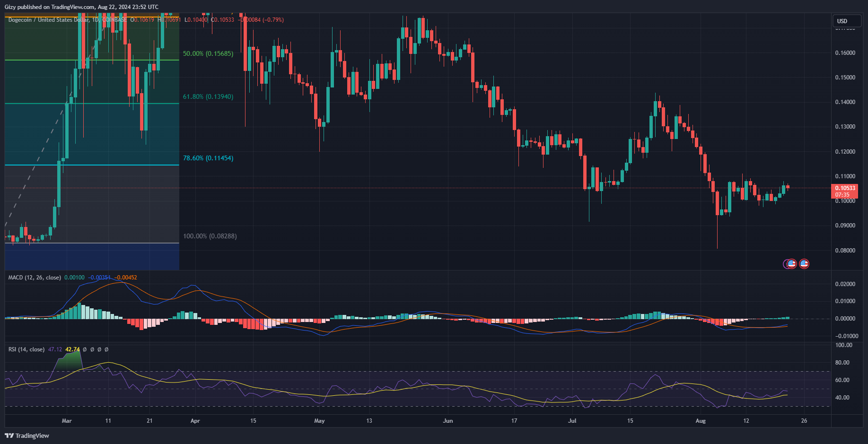Select the RSI (14, close) indicator title

tap(26, 349)
